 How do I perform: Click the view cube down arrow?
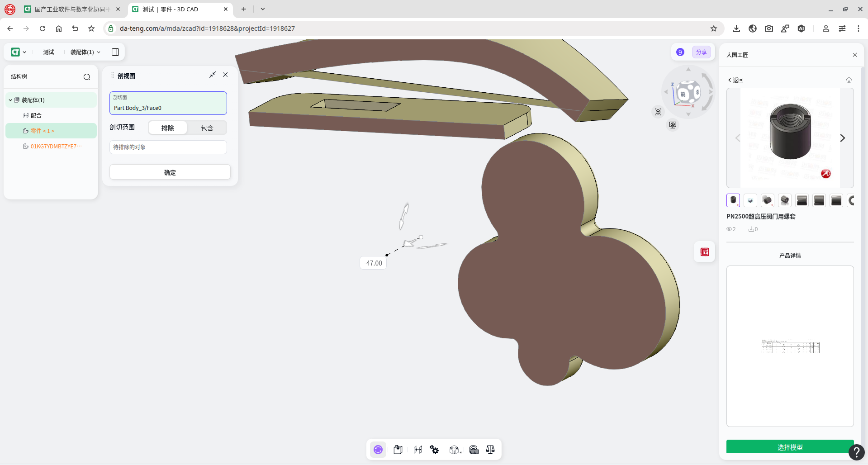point(688,114)
